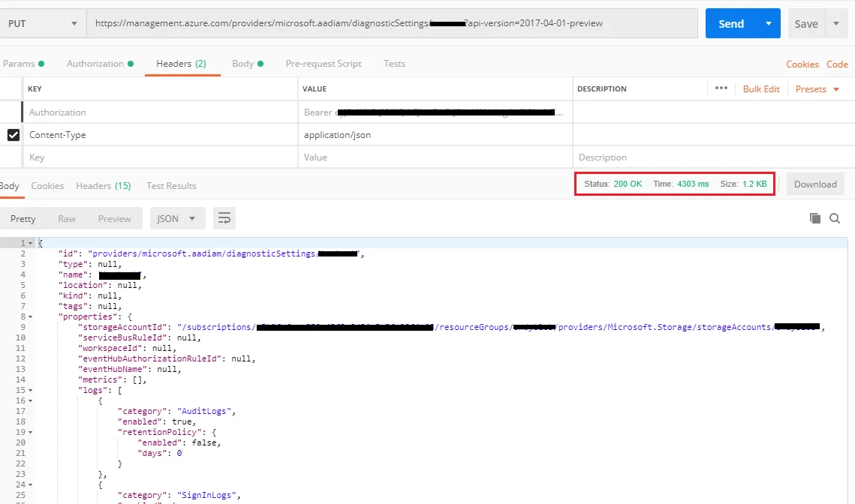Open the Cookies link

802,64
